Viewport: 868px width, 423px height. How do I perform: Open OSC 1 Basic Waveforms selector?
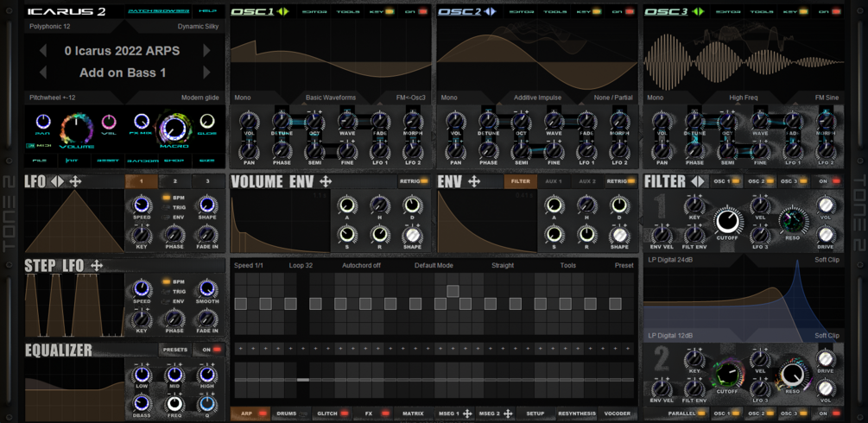tap(331, 98)
